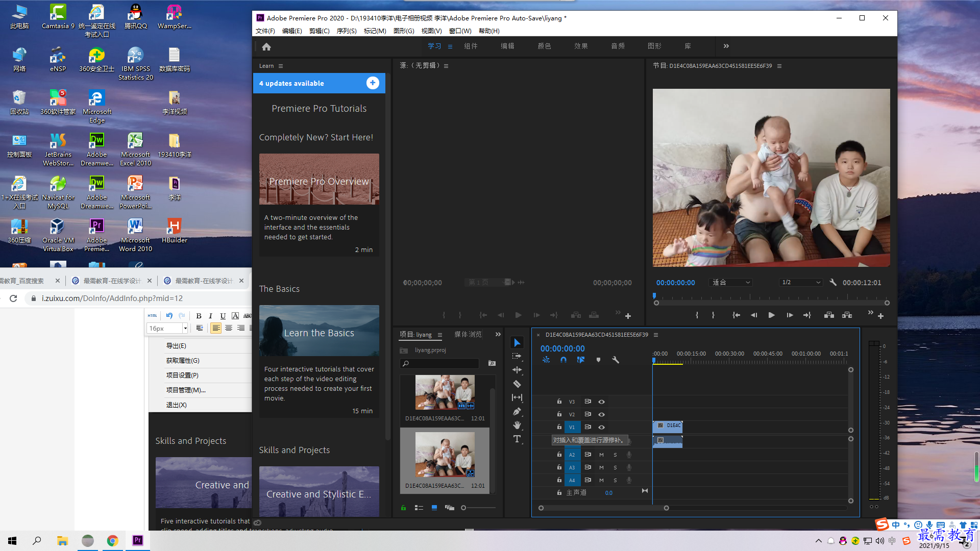Image resolution: width=980 pixels, height=551 pixels.
Task: Click the 4 updates available banner
Action: coord(319,83)
